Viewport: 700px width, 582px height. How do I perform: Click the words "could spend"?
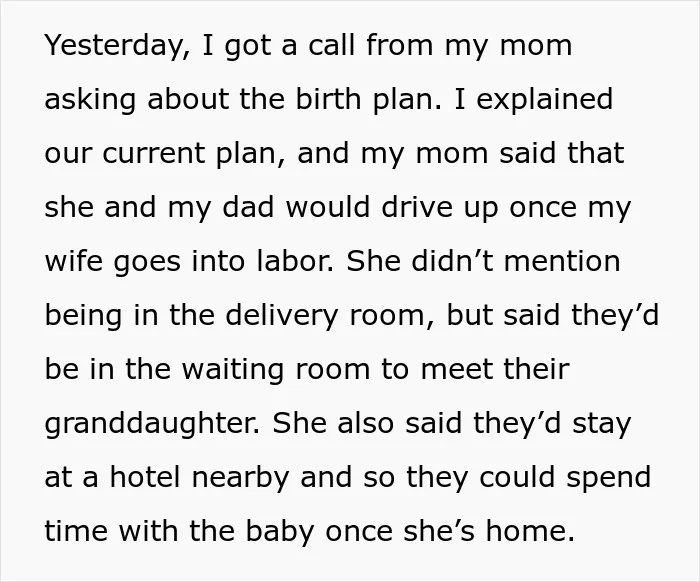point(565,478)
